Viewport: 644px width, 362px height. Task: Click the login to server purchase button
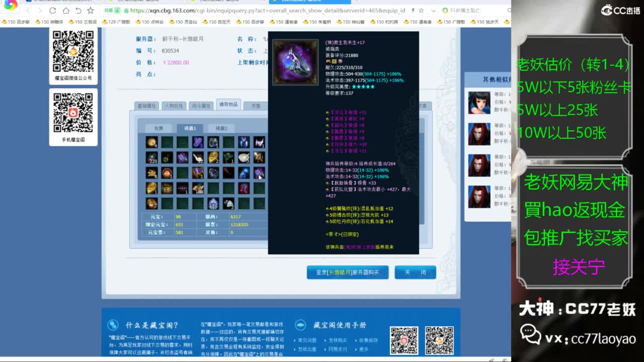pyautogui.click(x=347, y=273)
